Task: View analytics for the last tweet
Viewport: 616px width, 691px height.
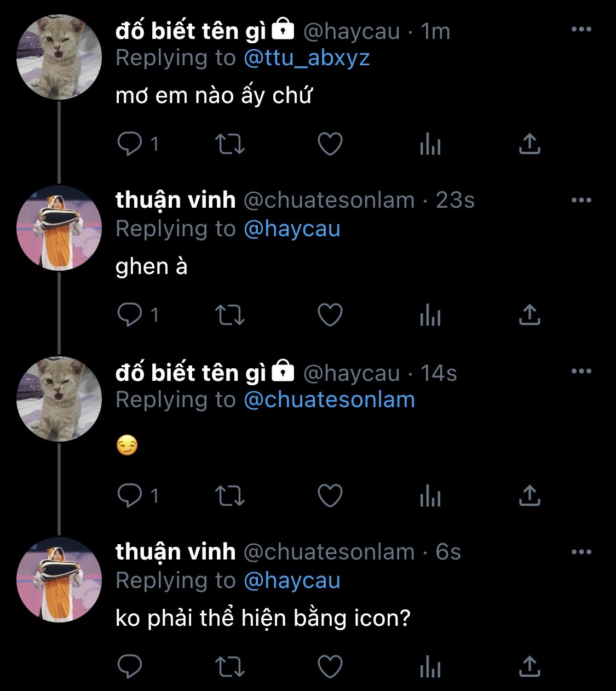Action: [x=430, y=666]
